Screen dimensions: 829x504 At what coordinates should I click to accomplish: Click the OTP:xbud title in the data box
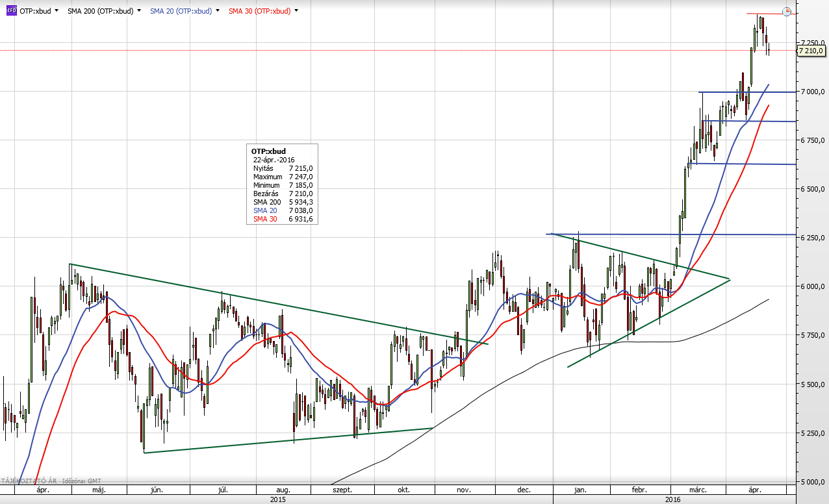268,151
